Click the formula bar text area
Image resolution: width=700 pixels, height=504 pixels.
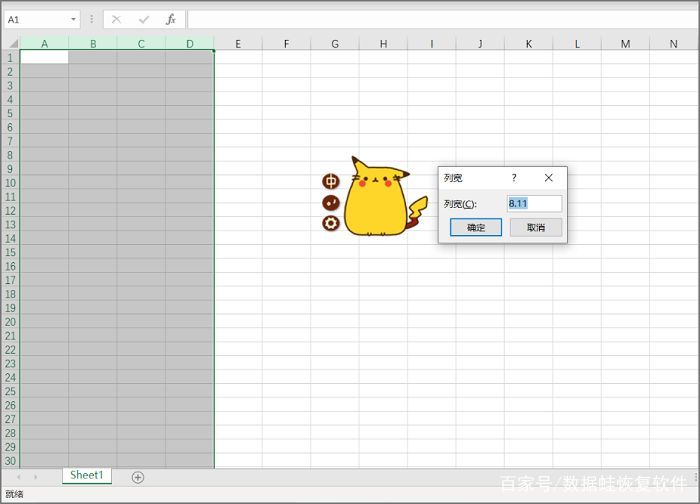click(x=442, y=19)
